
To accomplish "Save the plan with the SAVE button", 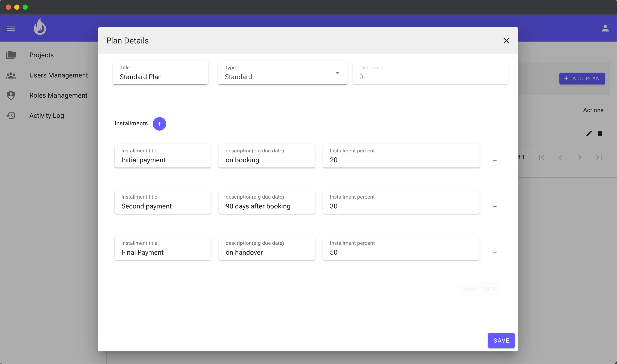I will 501,340.
